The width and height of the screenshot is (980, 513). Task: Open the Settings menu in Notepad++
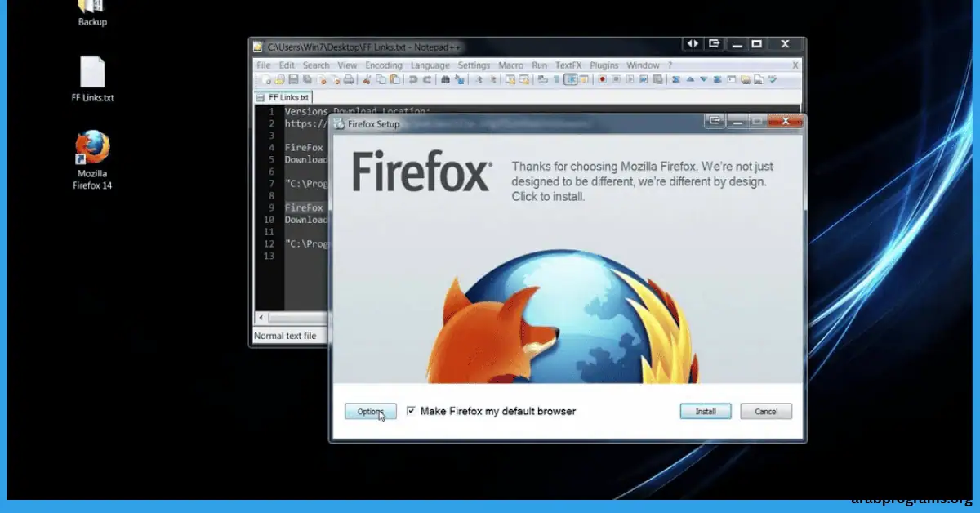pos(474,65)
